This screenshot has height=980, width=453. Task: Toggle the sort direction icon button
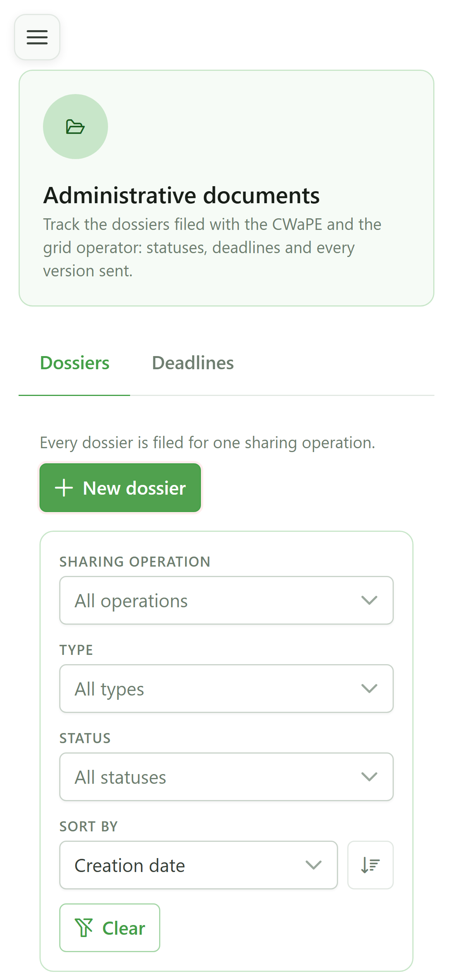click(x=370, y=865)
